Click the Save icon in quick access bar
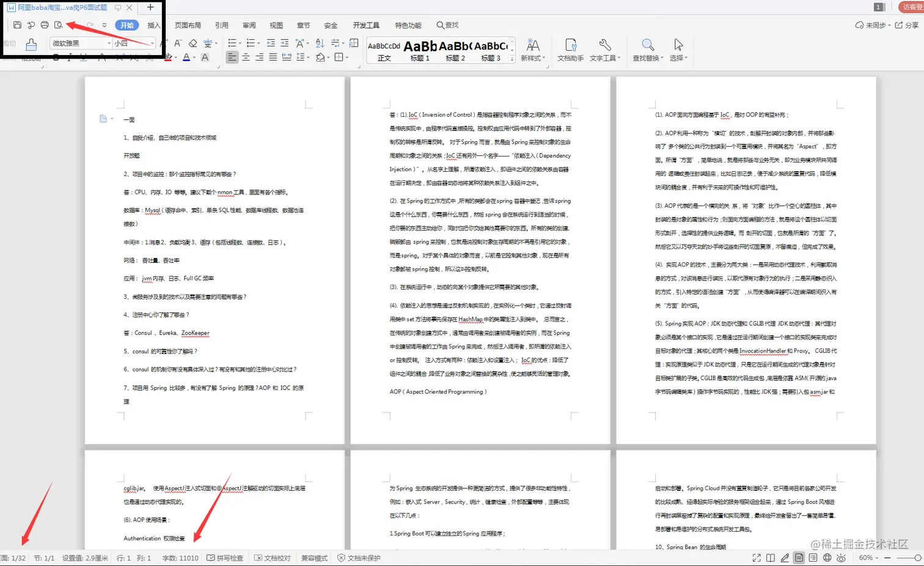Viewport: 924px width, 566px height. [x=17, y=25]
